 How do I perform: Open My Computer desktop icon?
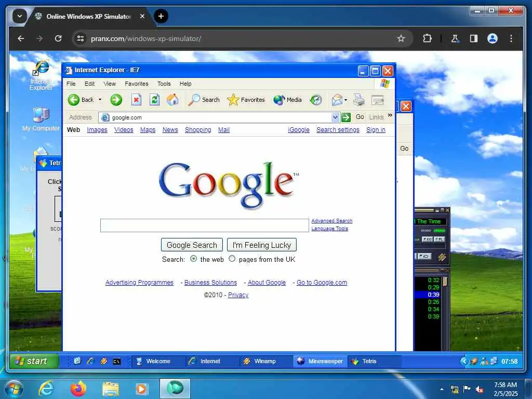pos(41,119)
